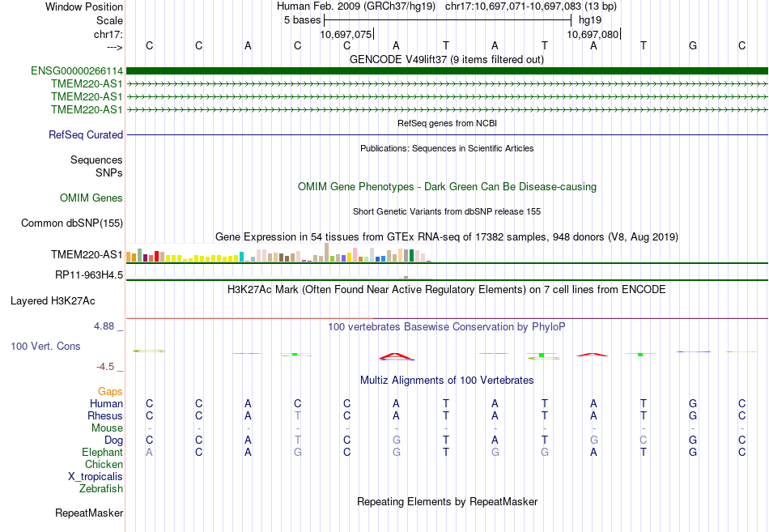
Task: Open the ENSG00000266114 gene label
Action: pyautogui.click(x=77, y=71)
